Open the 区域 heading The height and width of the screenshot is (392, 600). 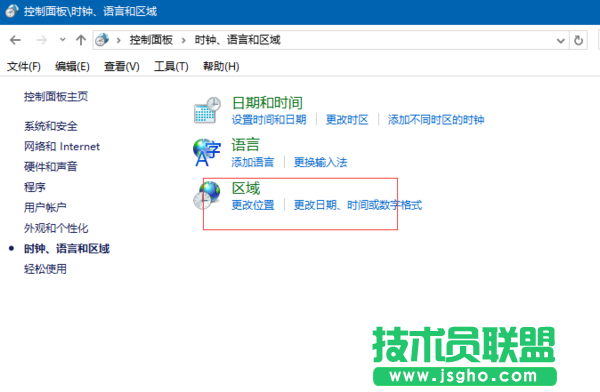(246, 188)
